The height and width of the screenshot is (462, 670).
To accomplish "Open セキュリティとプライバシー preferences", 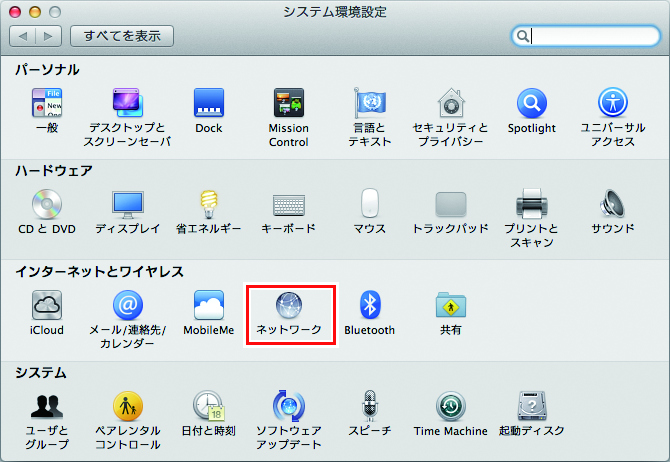I will (x=451, y=103).
